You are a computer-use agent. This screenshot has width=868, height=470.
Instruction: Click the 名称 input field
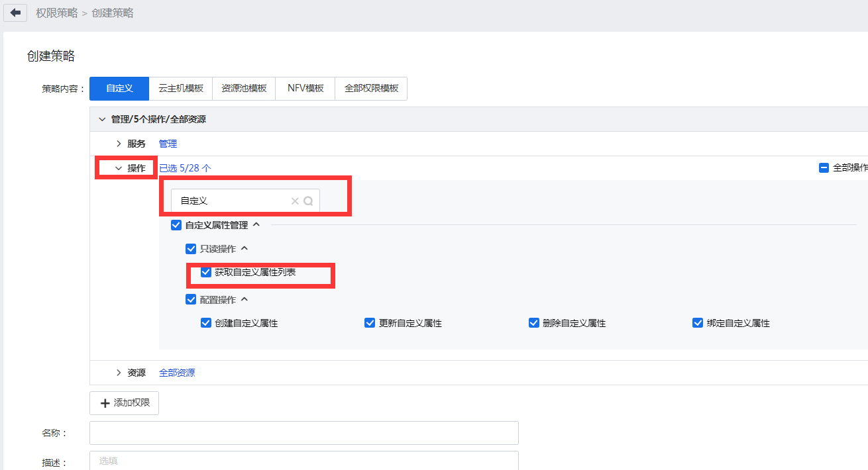point(303,433)
